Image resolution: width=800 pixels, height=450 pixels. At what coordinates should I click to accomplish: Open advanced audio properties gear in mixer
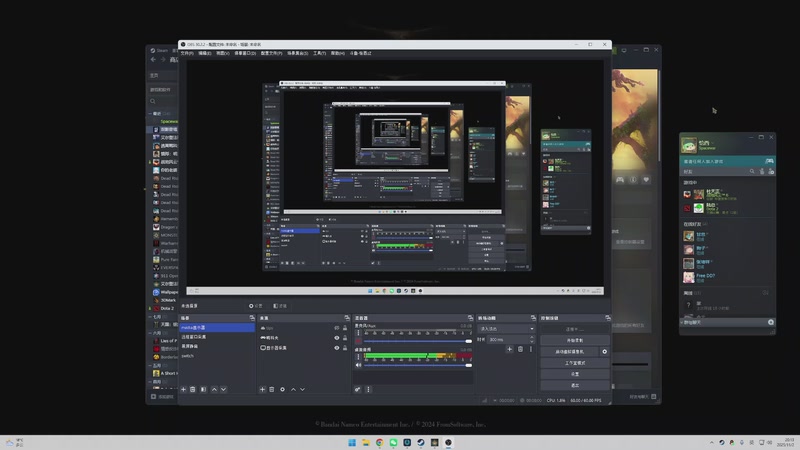(x=358, y=389)
